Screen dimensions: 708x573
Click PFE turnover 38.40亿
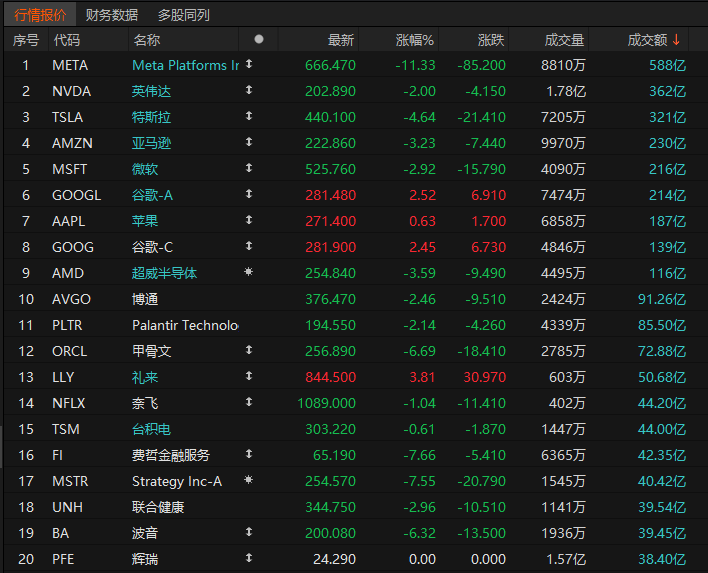click(662, 559)
